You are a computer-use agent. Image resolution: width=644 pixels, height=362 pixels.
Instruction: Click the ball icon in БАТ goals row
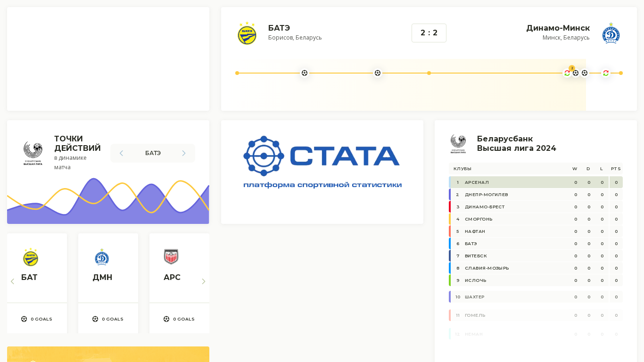click(24, 319)
